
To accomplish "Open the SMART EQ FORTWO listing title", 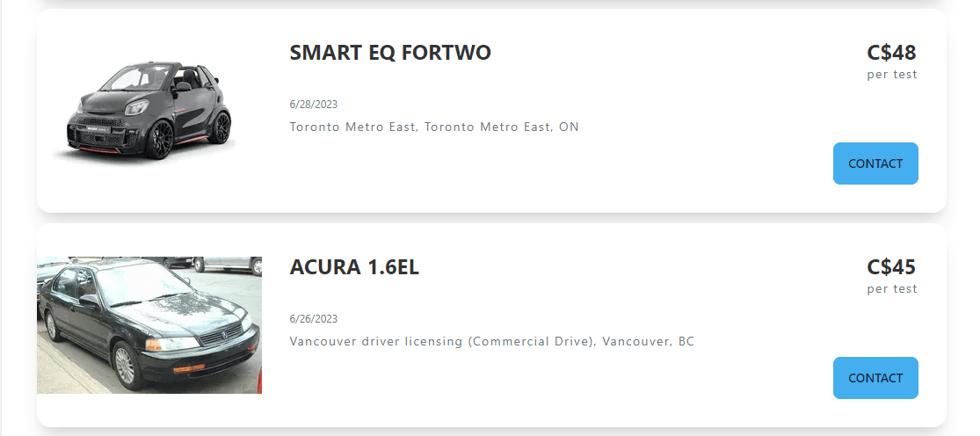I will click(x=390, y=53).
